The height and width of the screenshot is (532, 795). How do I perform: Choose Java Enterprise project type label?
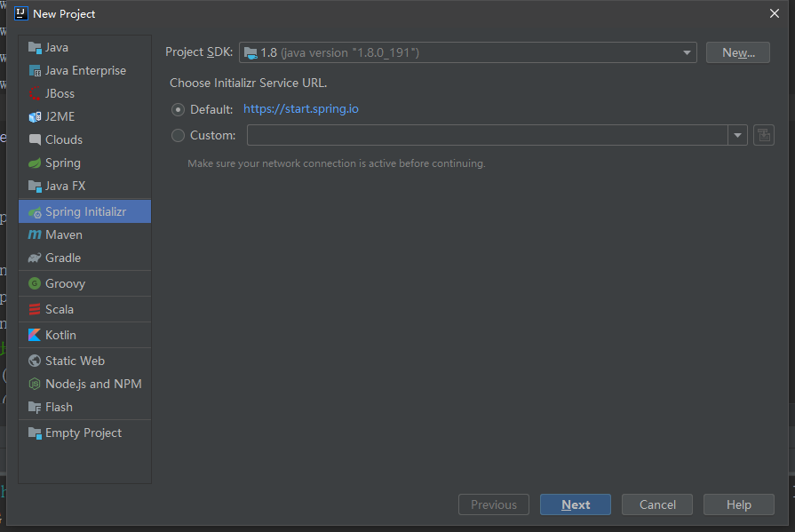[x=85, y=70]
